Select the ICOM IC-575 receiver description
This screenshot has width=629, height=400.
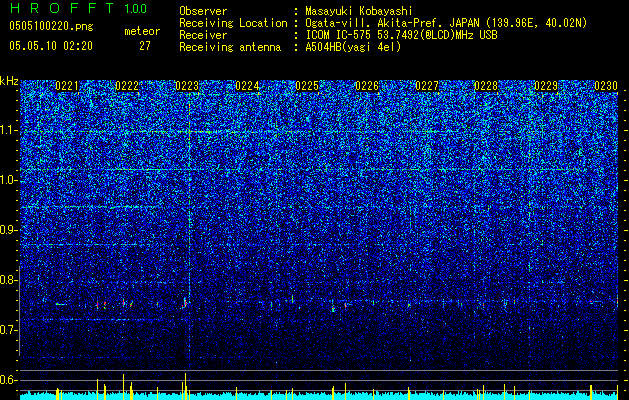click(401, 35)
